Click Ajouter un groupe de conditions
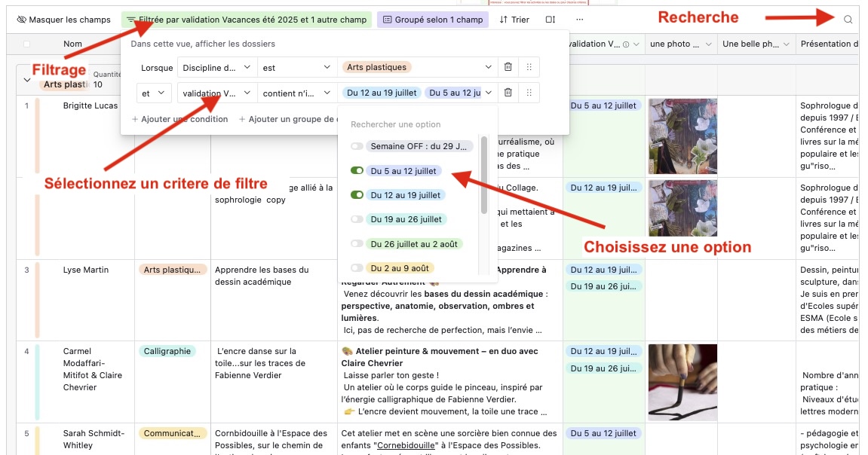 (287, 119)
